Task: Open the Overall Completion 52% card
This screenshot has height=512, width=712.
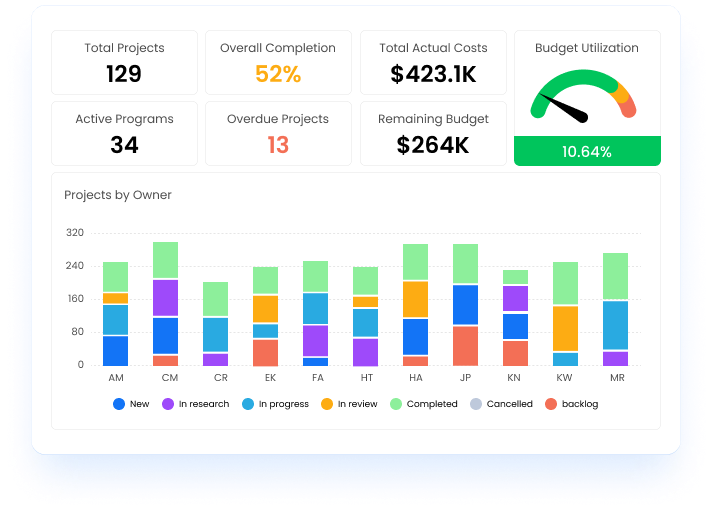Action: (x=278, y=63)
